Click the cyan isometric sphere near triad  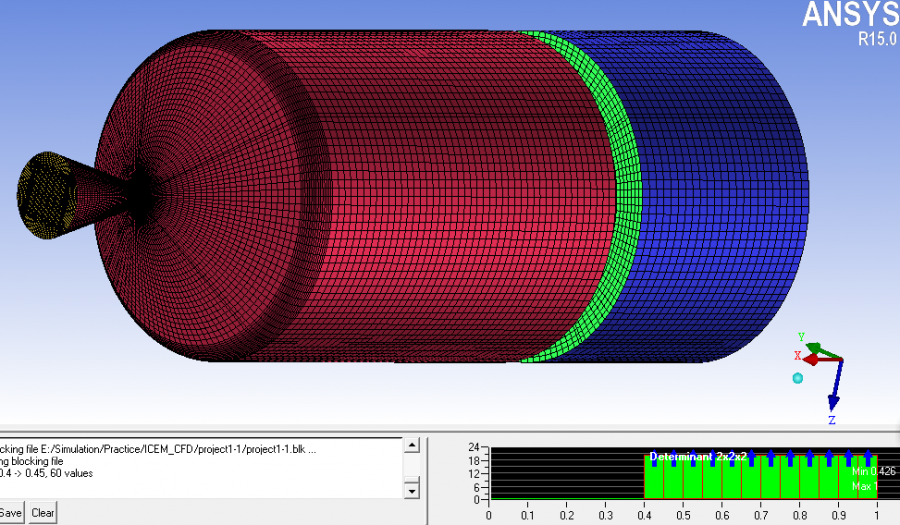(x=797, y=377)
